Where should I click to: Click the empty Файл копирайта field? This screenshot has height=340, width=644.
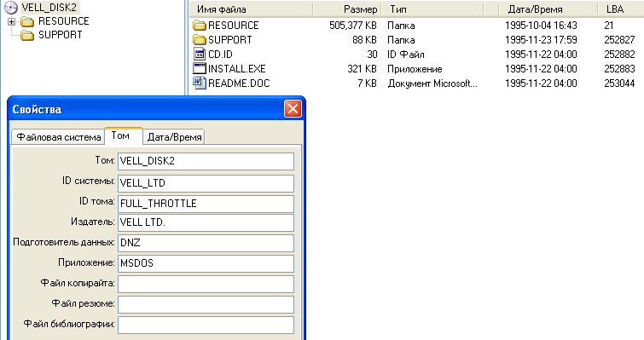point(206,285)
